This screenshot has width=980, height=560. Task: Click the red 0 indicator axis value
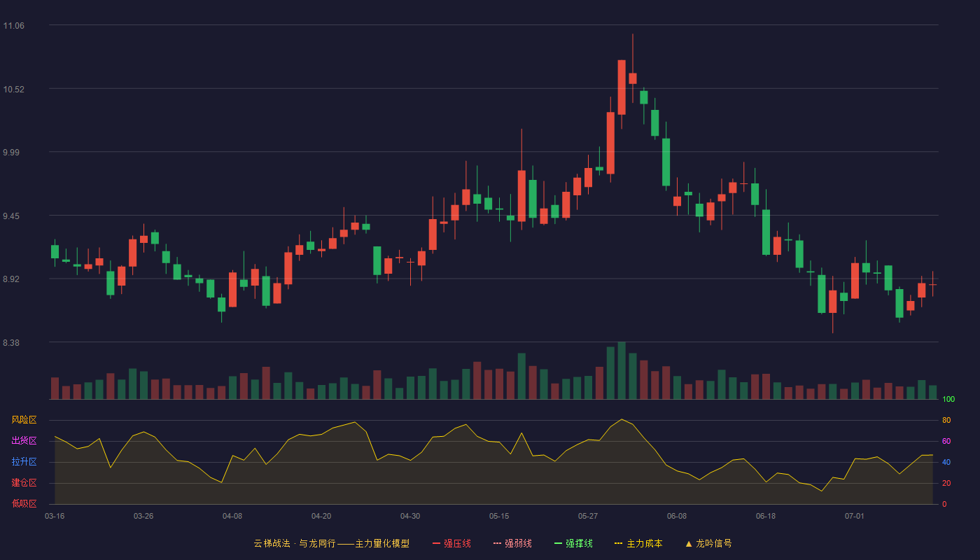click(x=944, y=504)
